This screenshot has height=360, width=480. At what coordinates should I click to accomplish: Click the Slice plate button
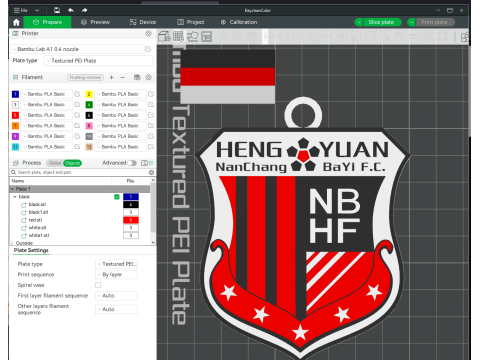(x=381, y=22)
